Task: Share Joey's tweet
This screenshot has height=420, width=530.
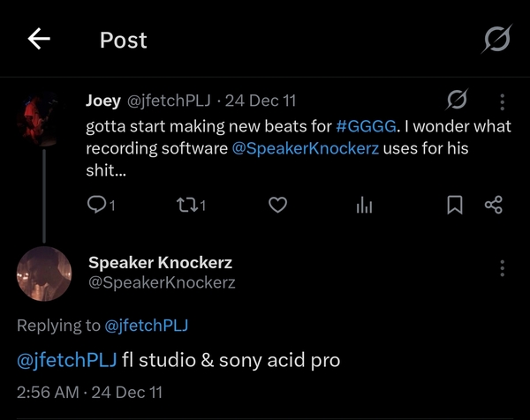Action: (x=494, y=205)
